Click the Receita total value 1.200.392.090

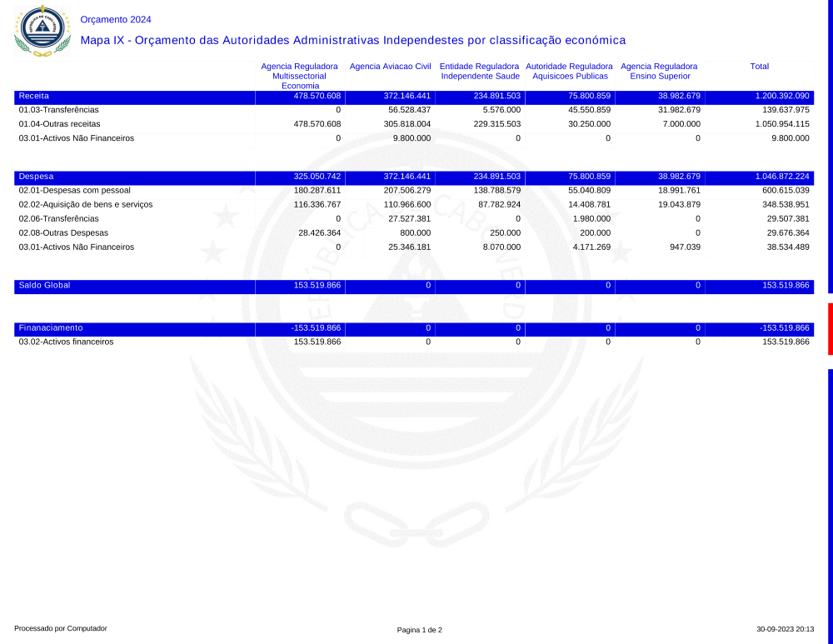pyautogui.click(x=781, y=96)
